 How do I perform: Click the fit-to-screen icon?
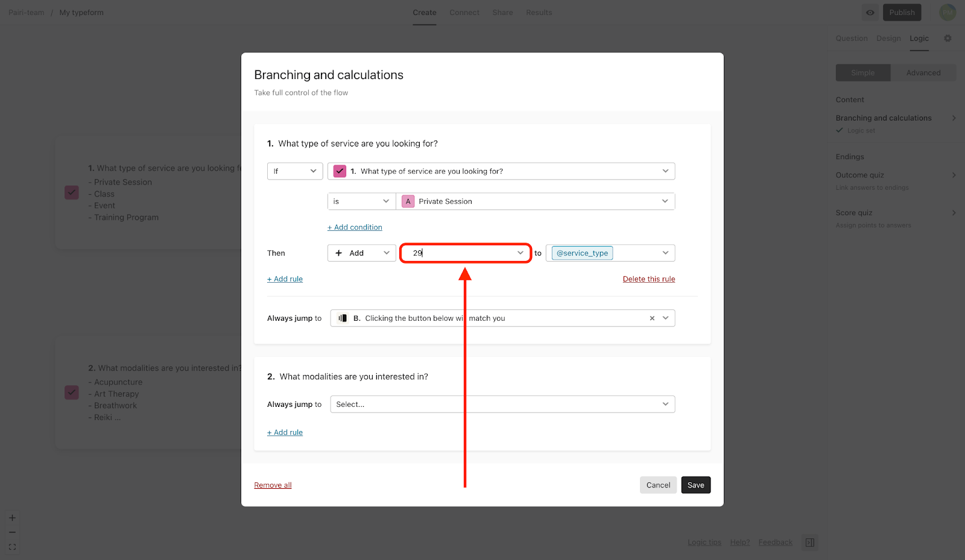click(12, 547)
